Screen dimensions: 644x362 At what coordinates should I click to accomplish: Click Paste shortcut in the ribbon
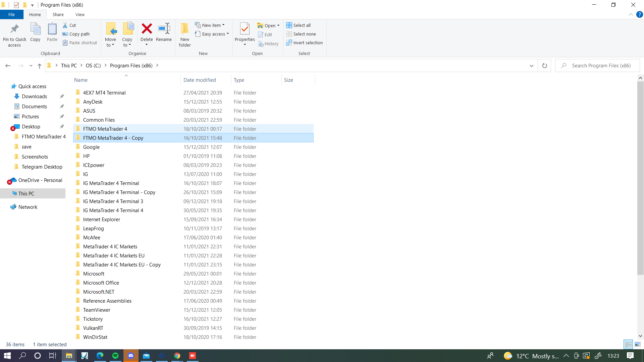coord(80,43)
